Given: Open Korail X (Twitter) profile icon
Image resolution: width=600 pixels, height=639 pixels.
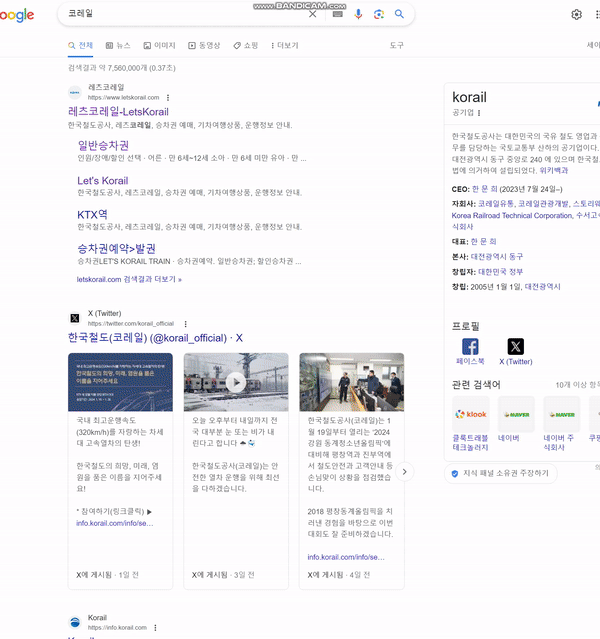Looking at the screenshot, I should pyautogui.click(x=516, y=347).
